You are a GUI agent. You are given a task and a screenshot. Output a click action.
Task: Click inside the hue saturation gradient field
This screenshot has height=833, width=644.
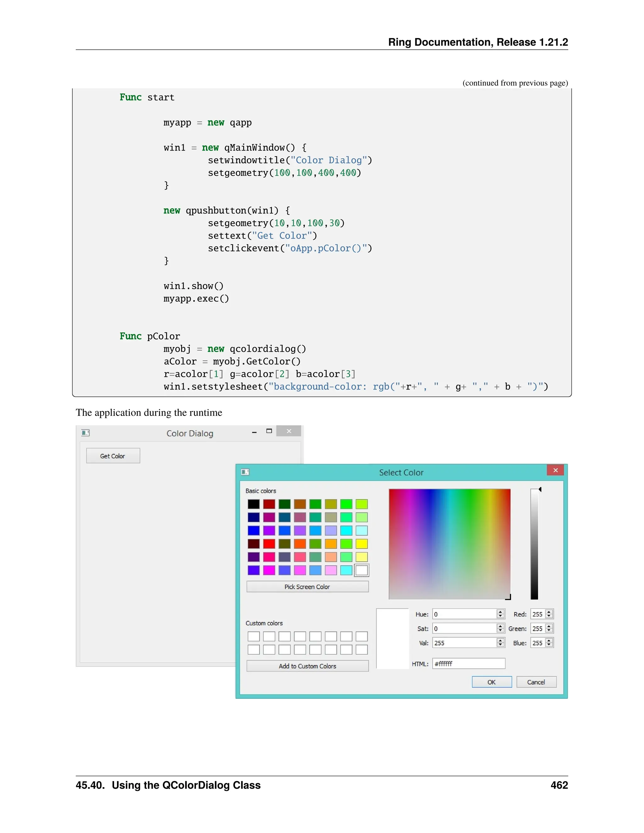(449, 543)
